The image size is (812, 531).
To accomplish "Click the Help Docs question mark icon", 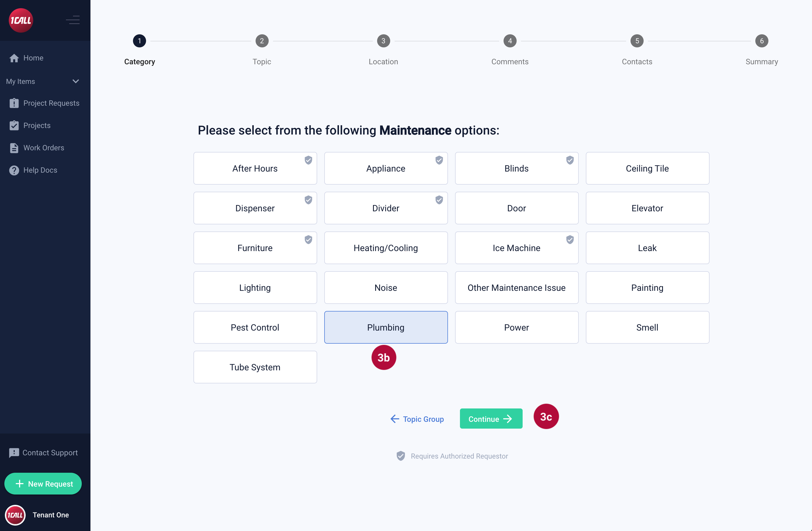I will point(14,170).
